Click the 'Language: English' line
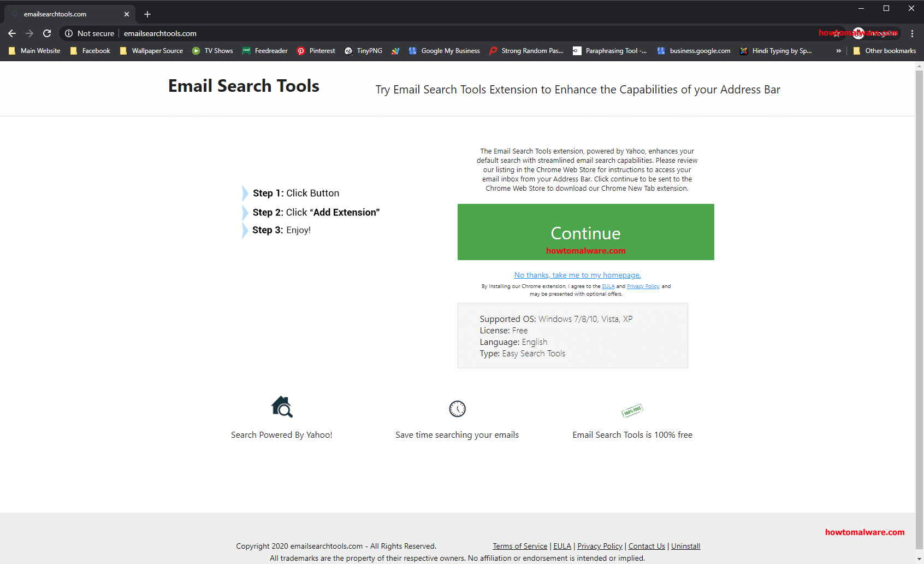Image resolution: width=924 pixels, height=564 pixels. pyautogui.click(x=513, y=342)
